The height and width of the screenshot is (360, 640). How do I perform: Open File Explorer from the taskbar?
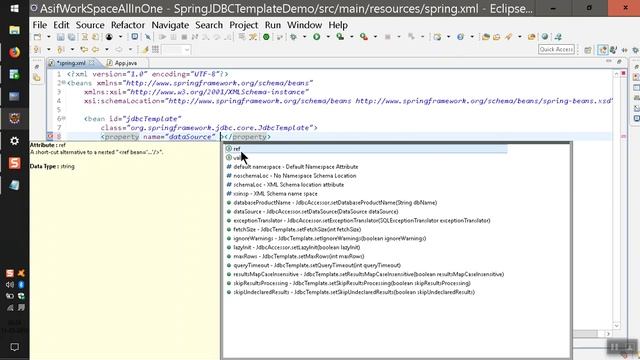tap(14, 30)
